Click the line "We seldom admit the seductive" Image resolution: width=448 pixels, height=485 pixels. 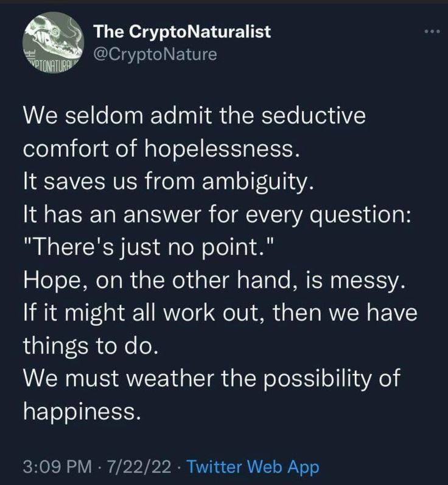pyautogui.click(x=194, y=116)
